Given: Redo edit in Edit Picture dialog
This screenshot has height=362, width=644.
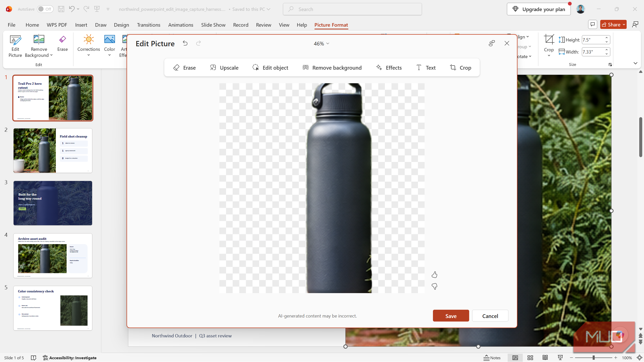Looking at the screenshot, I should 198,43.
